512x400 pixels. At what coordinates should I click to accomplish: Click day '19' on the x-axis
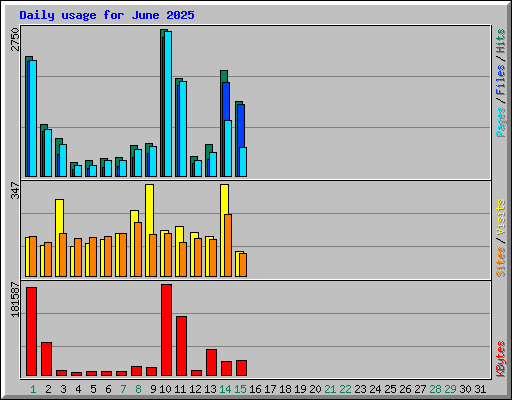click(x=300, y=389)
